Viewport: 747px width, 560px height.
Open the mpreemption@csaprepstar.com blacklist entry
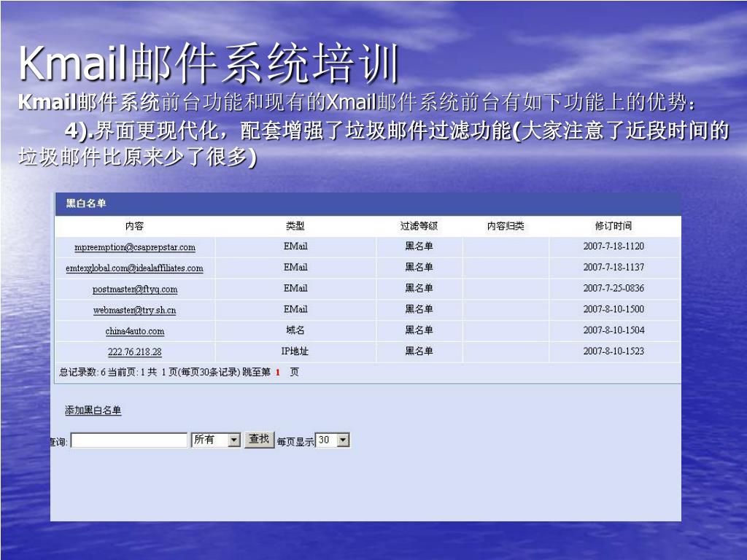135,247
